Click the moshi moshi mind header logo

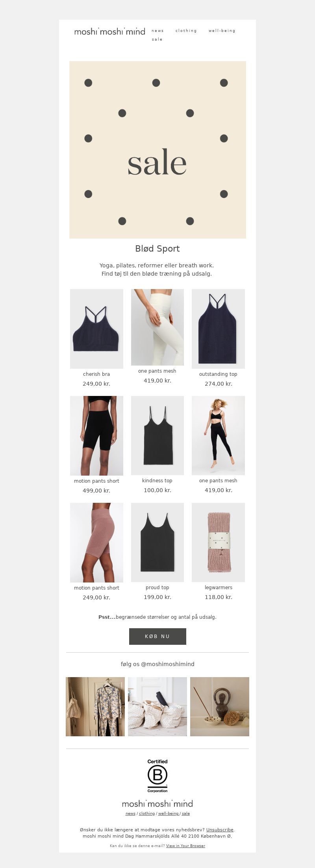point(110,32)
